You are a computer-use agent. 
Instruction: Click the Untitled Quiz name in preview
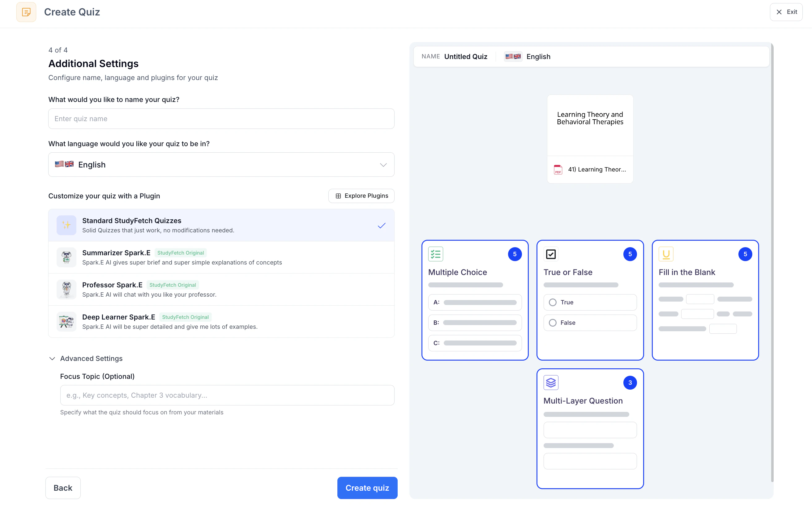[x=466, y=57]
